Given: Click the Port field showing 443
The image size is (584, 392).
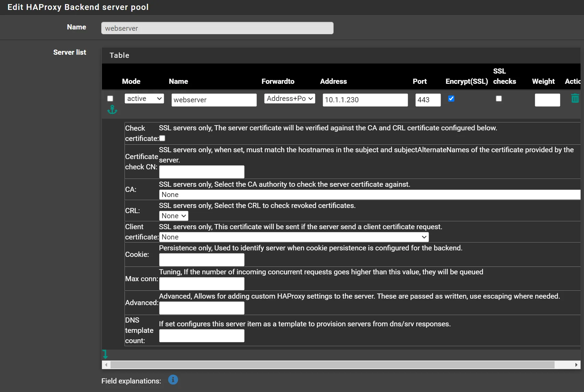Looking at the screenshot, I should tap(428, 100).
